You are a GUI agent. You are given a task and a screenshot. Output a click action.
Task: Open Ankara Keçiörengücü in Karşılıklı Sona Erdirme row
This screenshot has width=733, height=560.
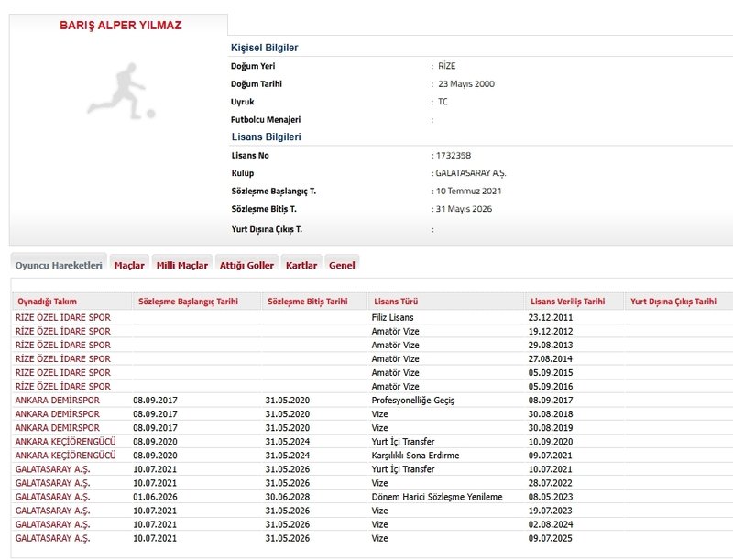(65, 456)
